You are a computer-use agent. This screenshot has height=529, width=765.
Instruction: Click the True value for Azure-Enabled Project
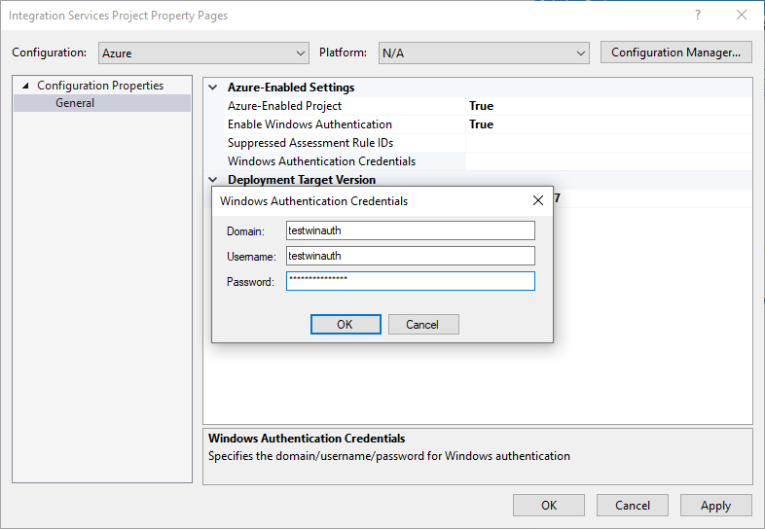(481, 106)
